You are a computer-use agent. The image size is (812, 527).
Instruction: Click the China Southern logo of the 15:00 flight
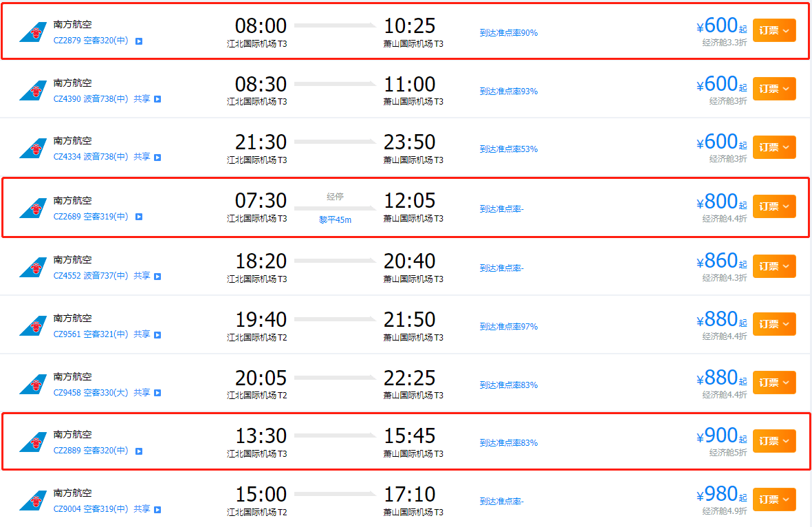[x=33, y=501]
